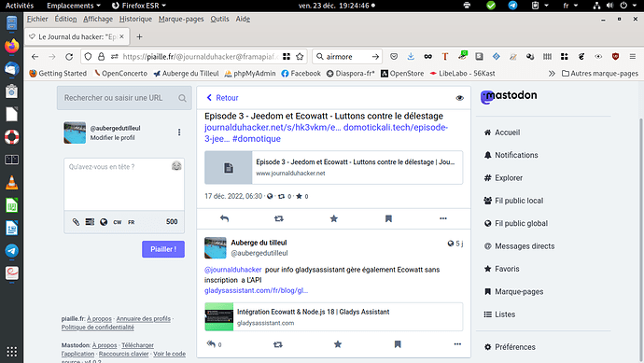
Task: Open Activités overview
Action: 20,6
